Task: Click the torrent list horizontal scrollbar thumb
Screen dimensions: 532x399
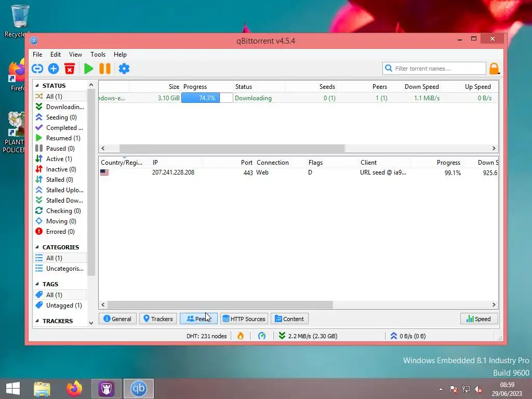Action: (232, 148)
